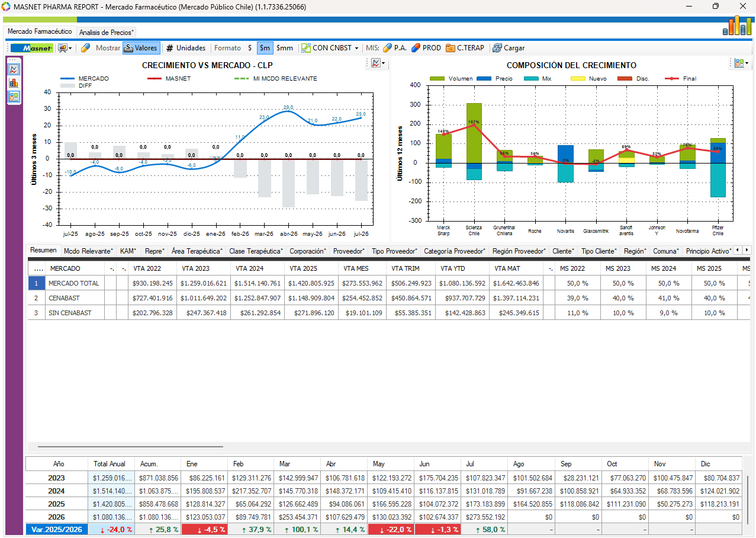The width and height of the screenshot is (756, 538).
Task: Open the Categoría Proveedor tab
Action: [455, 251]
